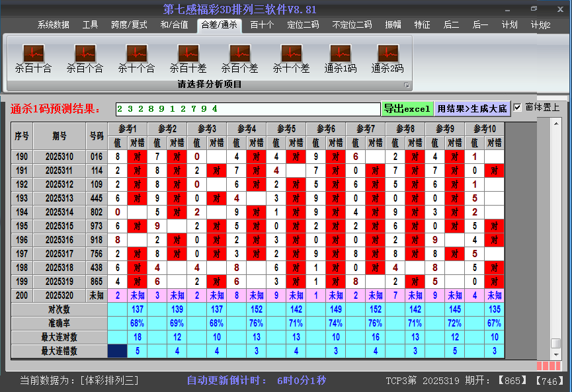Uncheck the 窗体置上 checkbox
The width and height of the screenshot is (572, 392).
(518, 108)
